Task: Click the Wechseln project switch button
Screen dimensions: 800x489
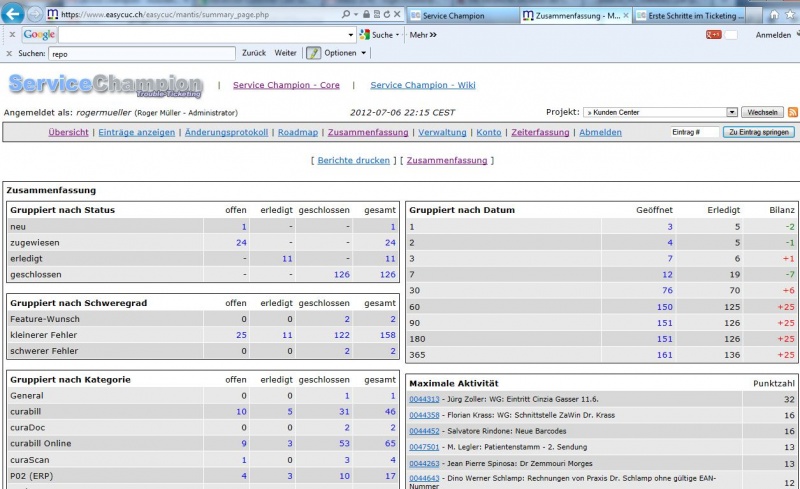Action: click(763, 112)
